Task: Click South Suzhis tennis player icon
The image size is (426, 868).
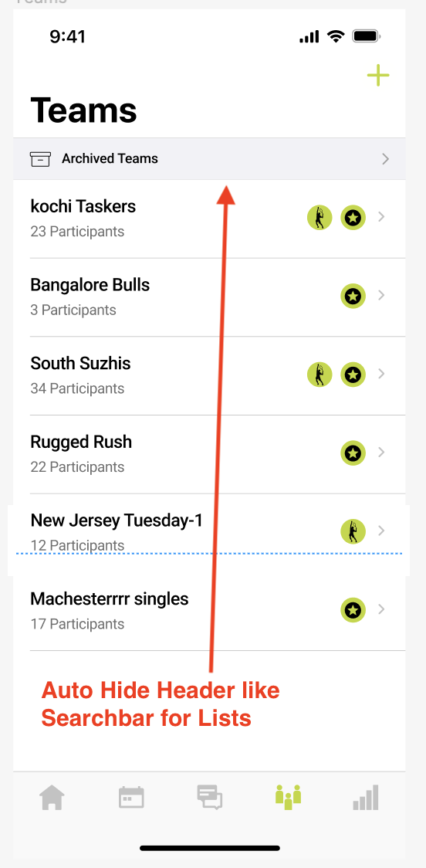Action: 319,375
